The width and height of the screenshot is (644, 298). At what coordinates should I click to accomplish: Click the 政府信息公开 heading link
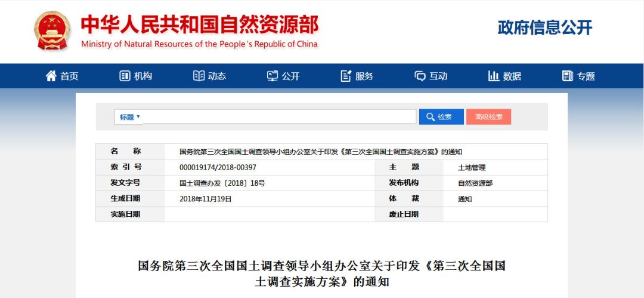545,27
